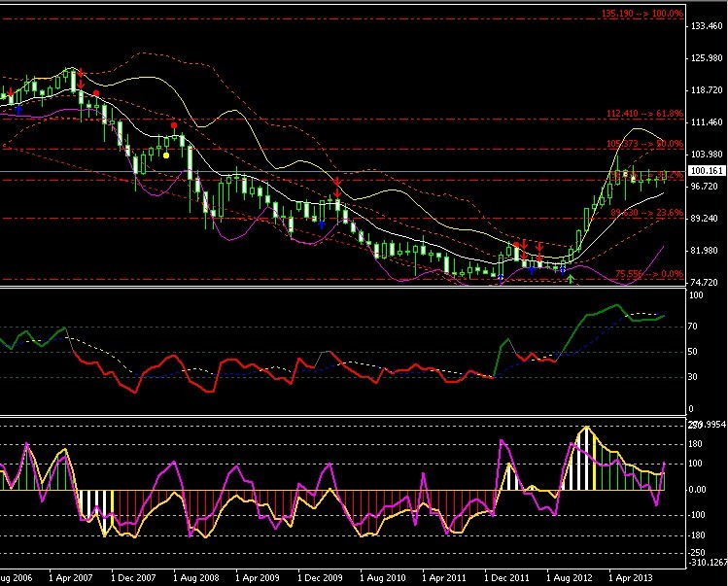The width and height of the screenshot is (728, 586).
Task: Click the 118.720 price scale value
Action: 707,90
